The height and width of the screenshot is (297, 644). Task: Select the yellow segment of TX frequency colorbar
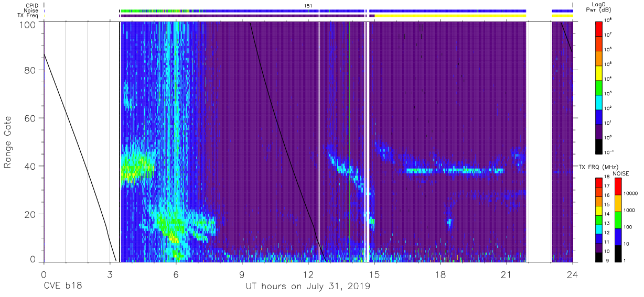[599, 210]
